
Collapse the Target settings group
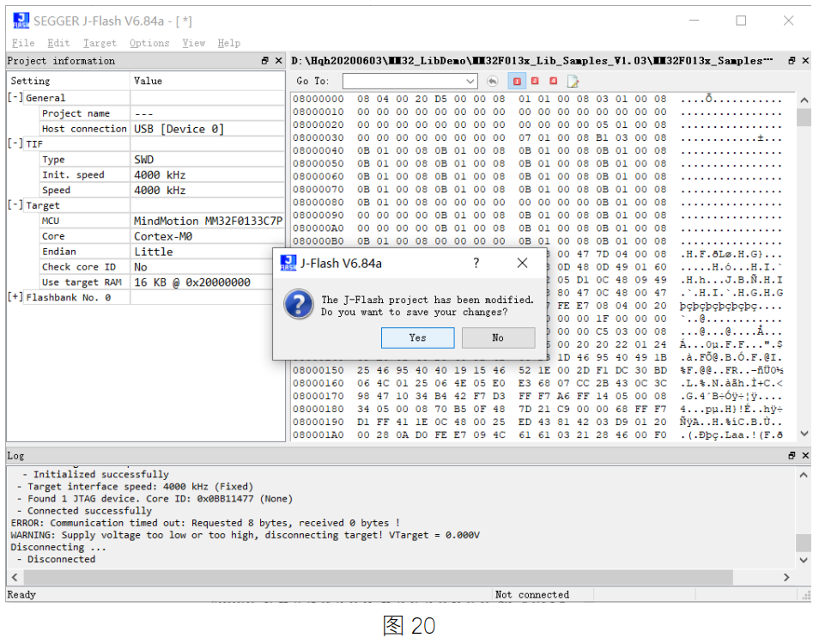pos(15,205)
